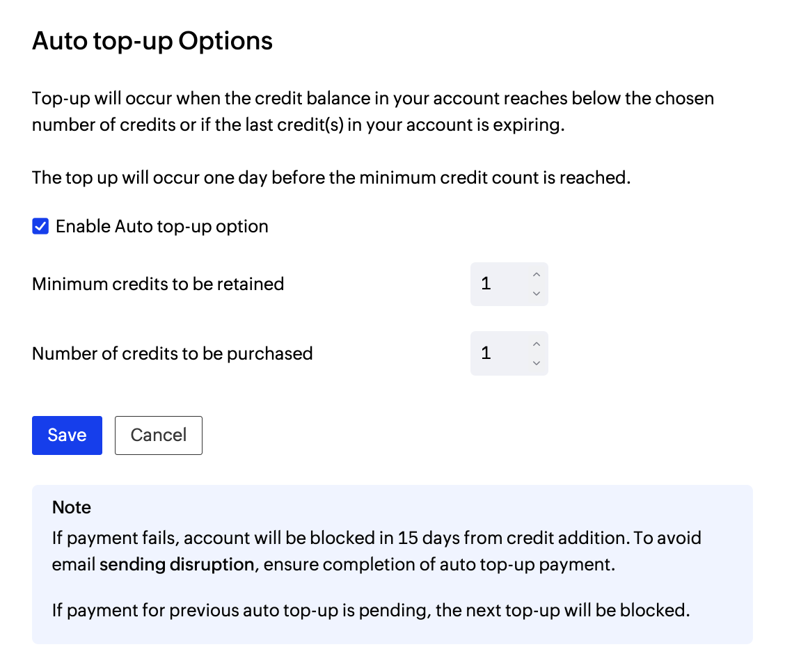Increment Number of credits to be purchased
Screen dimensions: 785x672
tap(537, 344)
